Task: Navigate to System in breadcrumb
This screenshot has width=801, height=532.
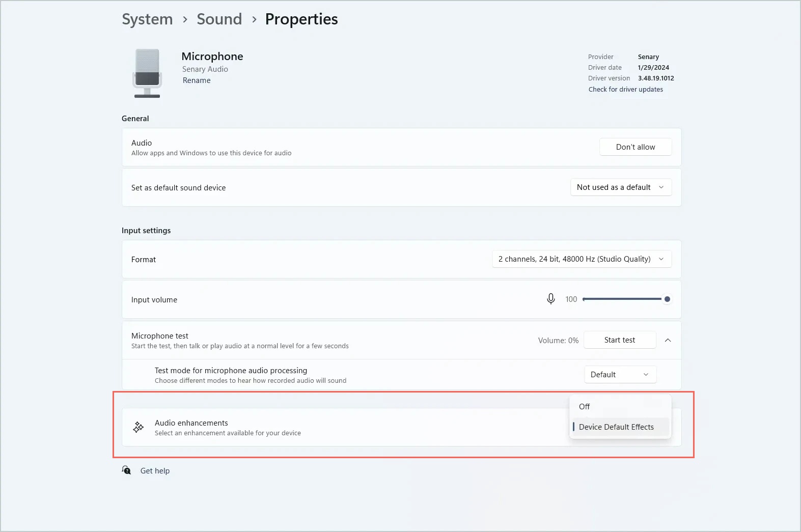Action: click(x=147, y=19)
